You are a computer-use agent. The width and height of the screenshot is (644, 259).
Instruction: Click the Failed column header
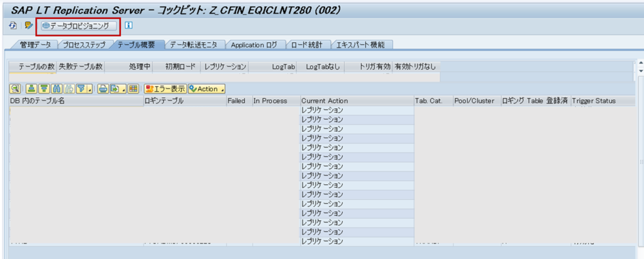point(240,101)
